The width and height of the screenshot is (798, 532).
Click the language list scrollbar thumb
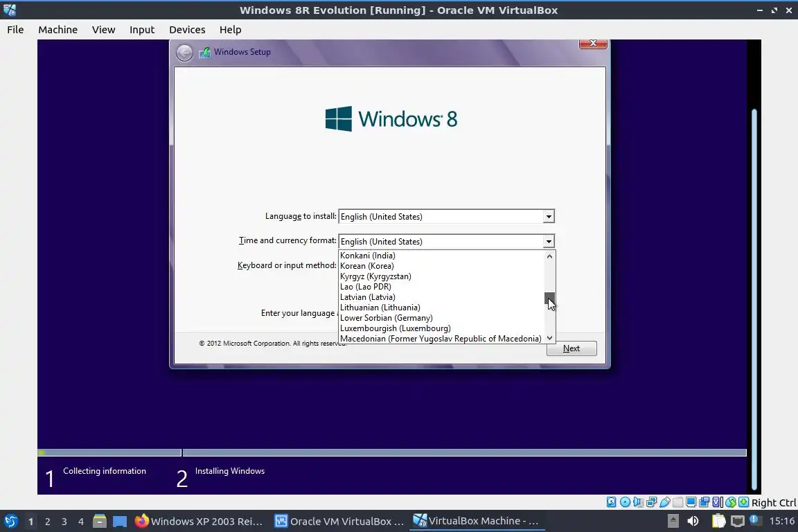click(x=549, y=298)
